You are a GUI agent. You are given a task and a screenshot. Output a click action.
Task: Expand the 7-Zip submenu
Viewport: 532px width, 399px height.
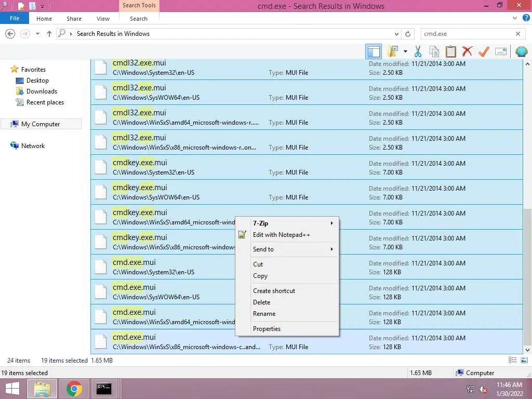click(x=287, y=223)
